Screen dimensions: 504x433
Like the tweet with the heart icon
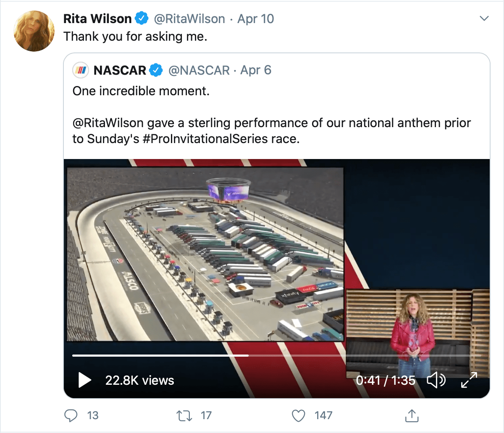[298, 415]
